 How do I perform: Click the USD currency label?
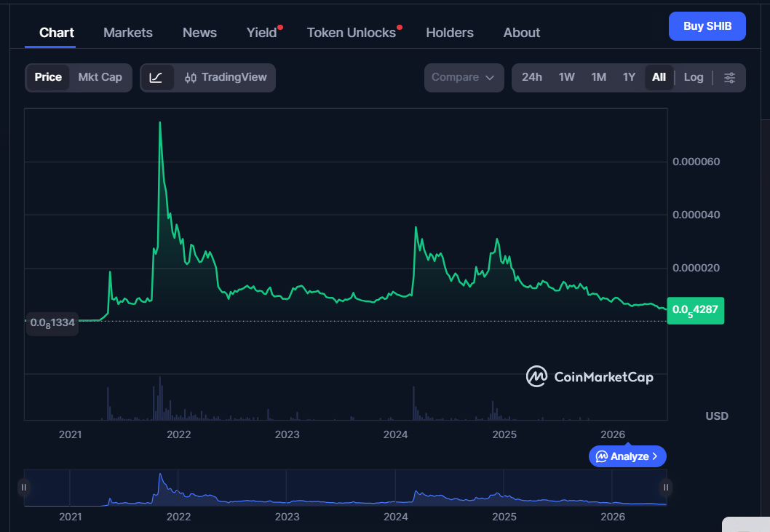click(x=716, y=416)
